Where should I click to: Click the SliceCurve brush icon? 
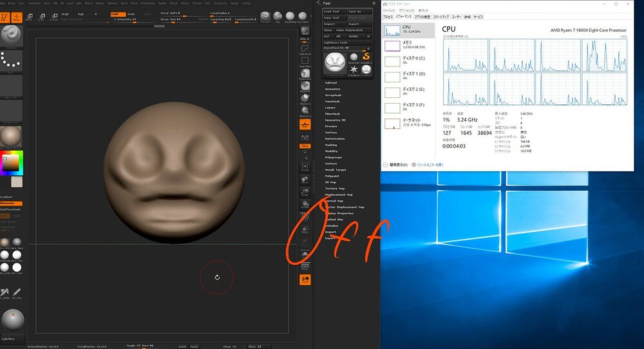(x=305, y=111)
